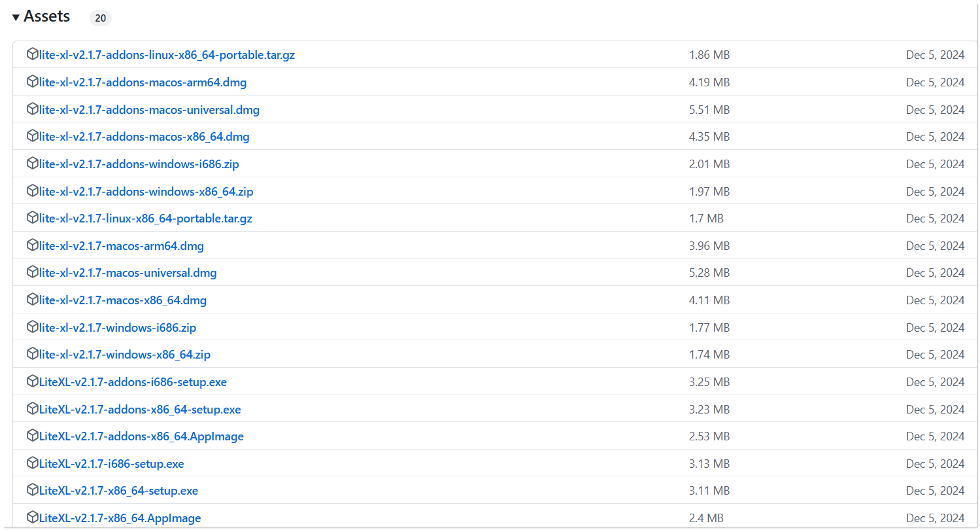Click the 1.86 MB file size

709,55
